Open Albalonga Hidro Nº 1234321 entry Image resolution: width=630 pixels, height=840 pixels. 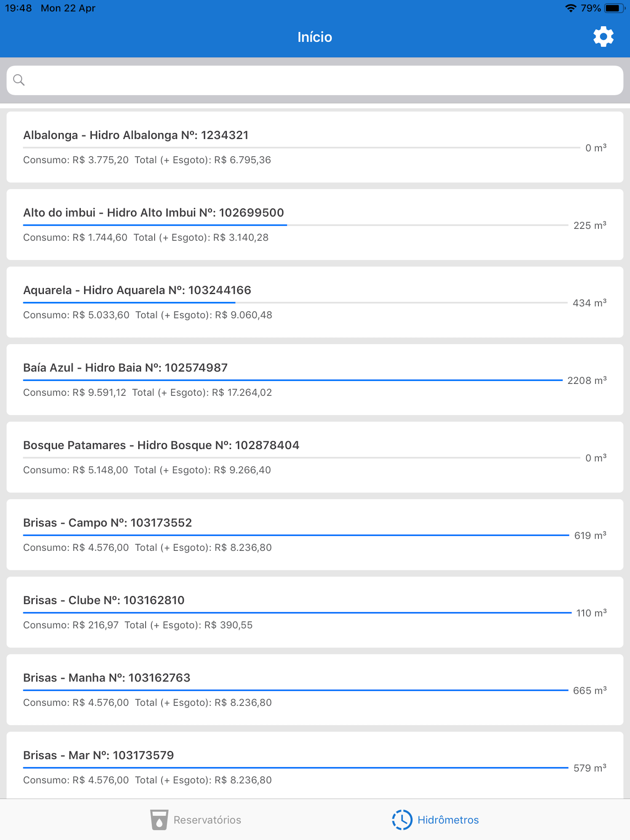(x=315, y=147)
